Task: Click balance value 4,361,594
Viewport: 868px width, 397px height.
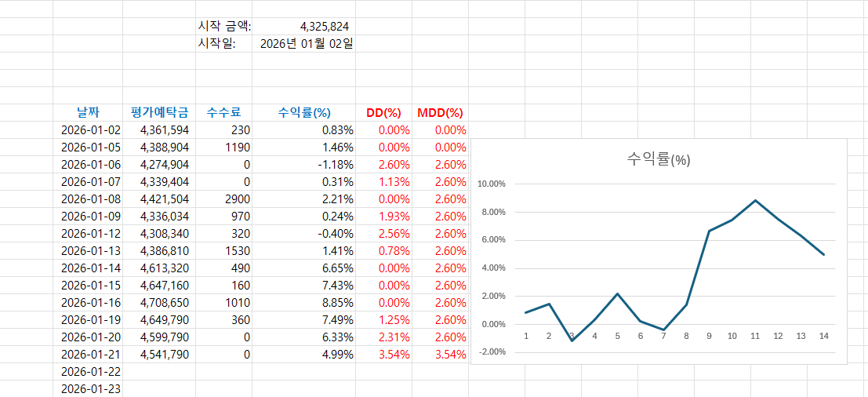Action: (x=165, y=130)
